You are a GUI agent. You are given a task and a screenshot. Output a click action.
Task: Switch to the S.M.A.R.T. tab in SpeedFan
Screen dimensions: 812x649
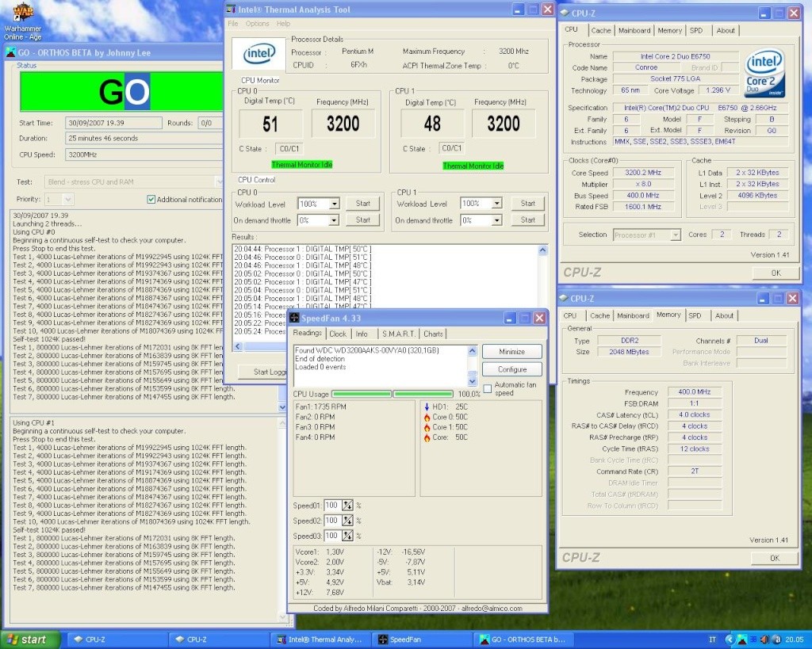click(398, 334)
